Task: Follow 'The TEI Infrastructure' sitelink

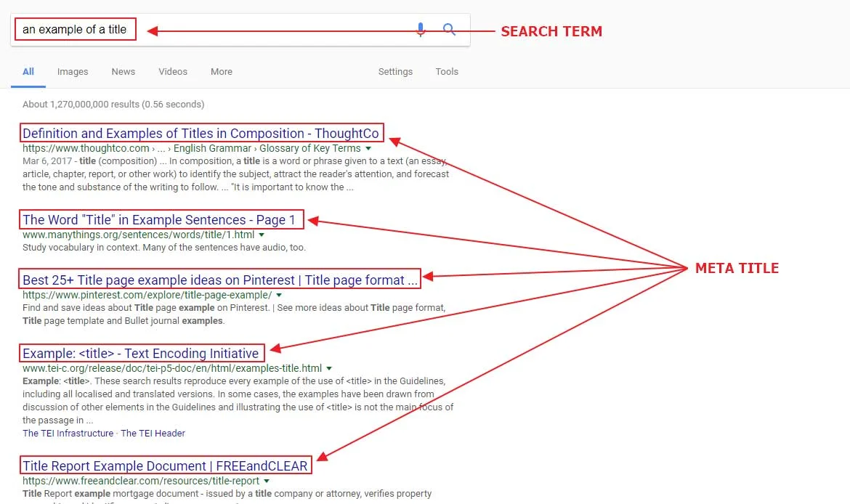Action: pyautogui.click(x=68, y=434)
